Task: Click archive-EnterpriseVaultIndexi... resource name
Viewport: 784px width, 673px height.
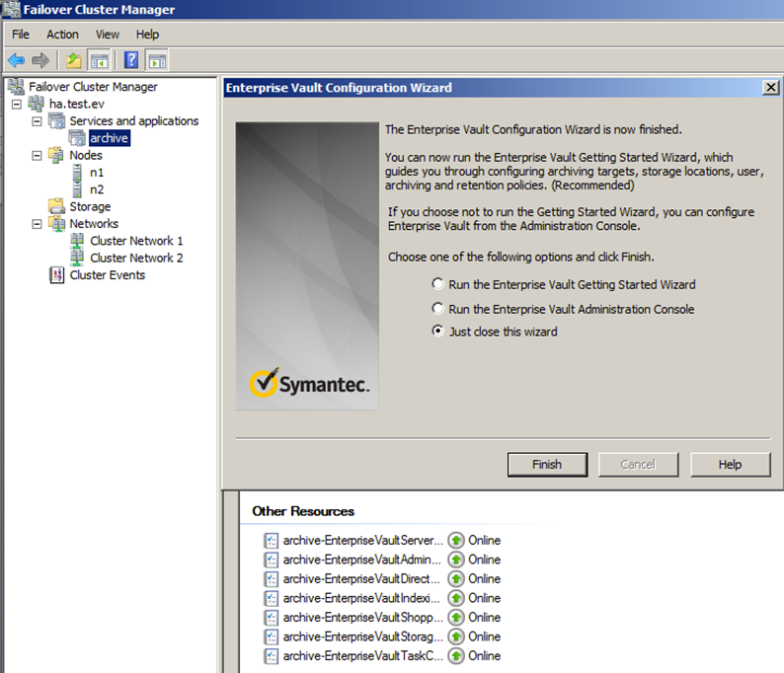Action: (x=361, y=598)
